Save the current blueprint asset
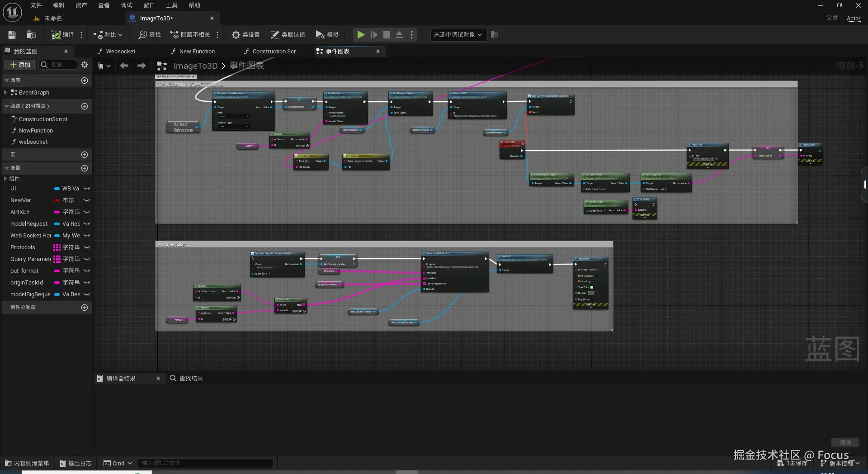This screenshot has width=868, height=474. (12, 35)
